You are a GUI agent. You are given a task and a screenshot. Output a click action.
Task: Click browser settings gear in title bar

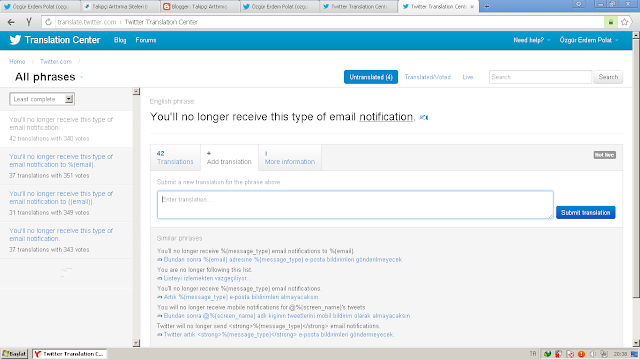[578, 4]
